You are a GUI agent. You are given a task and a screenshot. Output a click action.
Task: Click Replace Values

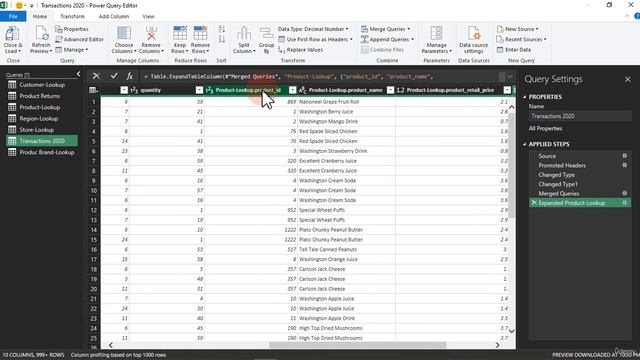(300, 49)
